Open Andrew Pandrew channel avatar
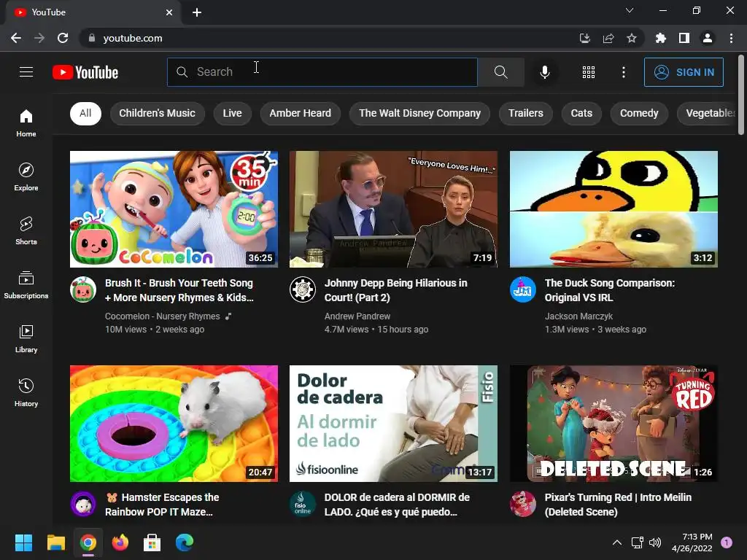747x560 pixels. point(303,289)
